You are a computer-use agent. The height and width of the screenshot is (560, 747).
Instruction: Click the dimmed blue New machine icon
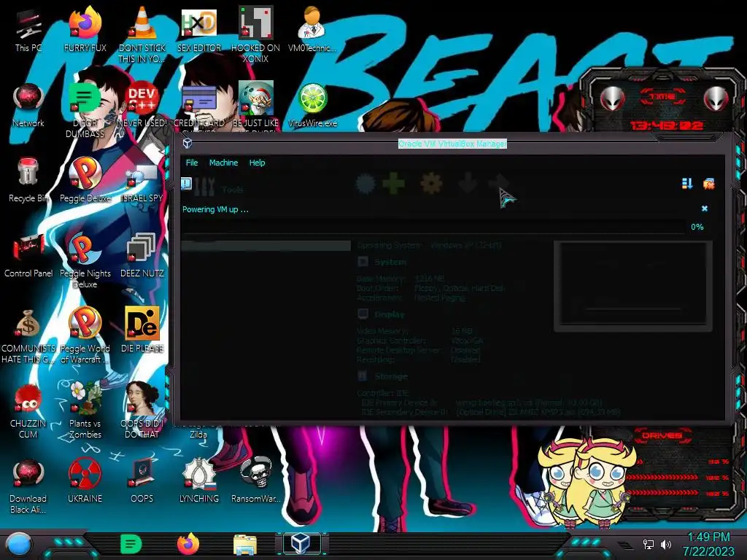[x=365, y=184]
